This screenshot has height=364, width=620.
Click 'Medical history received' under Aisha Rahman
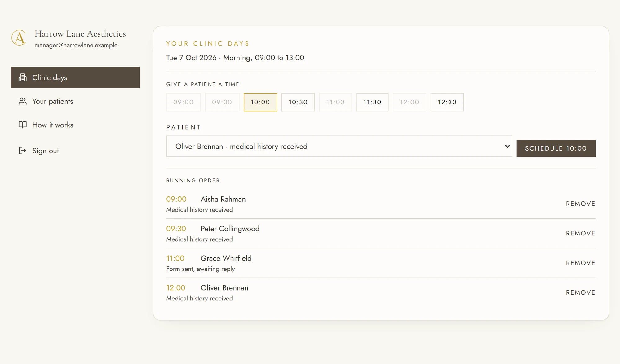point(200,210)
